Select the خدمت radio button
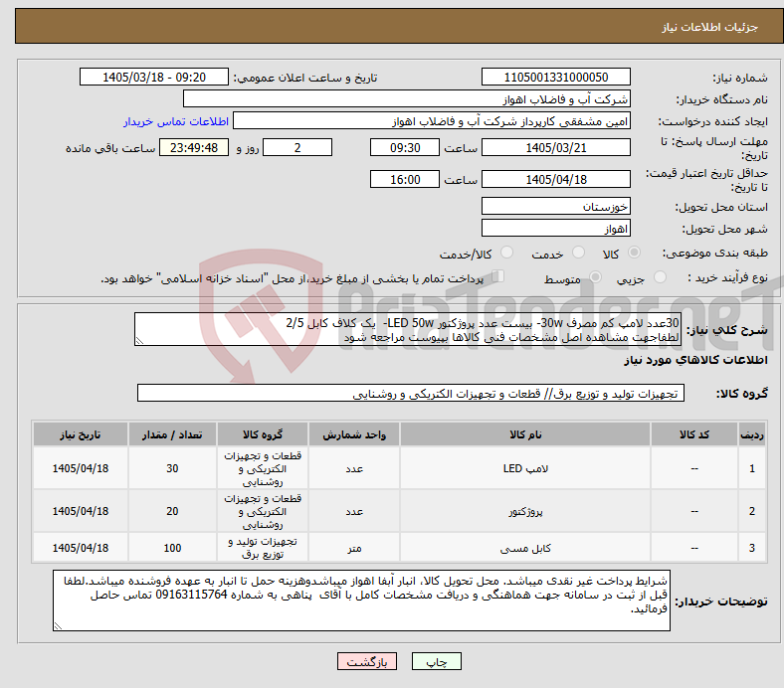Viewport: 784px width, 688px height. coord(578,253)
